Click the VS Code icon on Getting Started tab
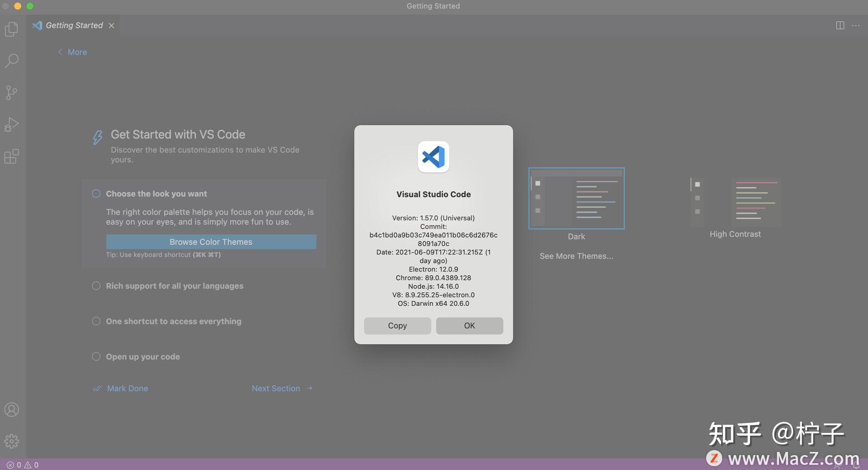This screenshot has width=868, height=470. (38, 25)
